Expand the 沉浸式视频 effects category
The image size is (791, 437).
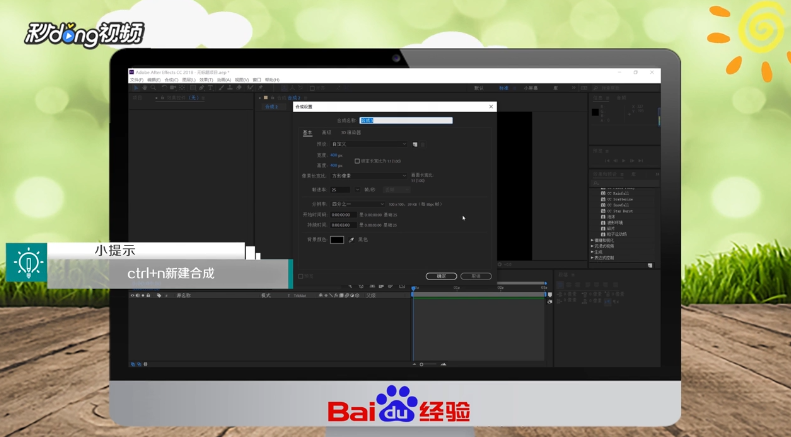[592, 246]
